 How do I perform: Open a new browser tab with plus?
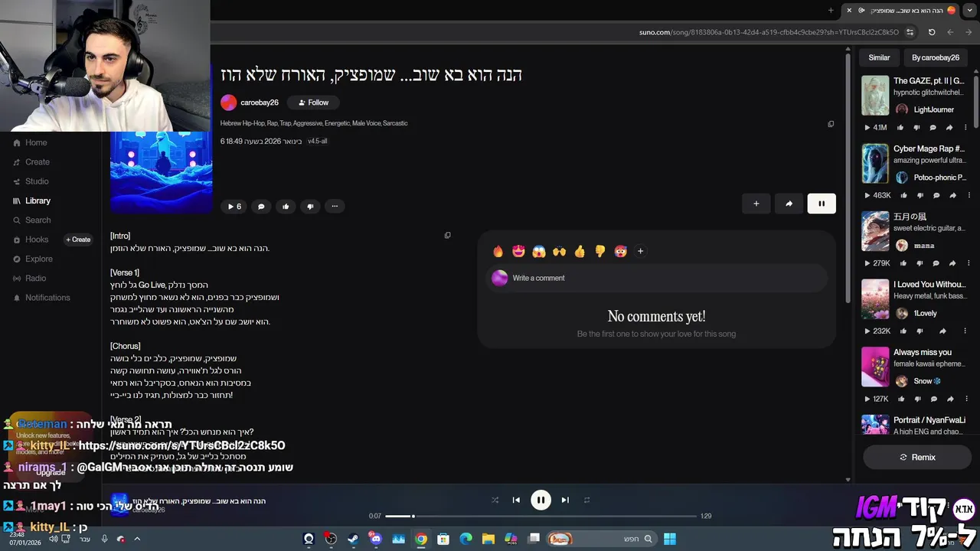coord(831,10)
